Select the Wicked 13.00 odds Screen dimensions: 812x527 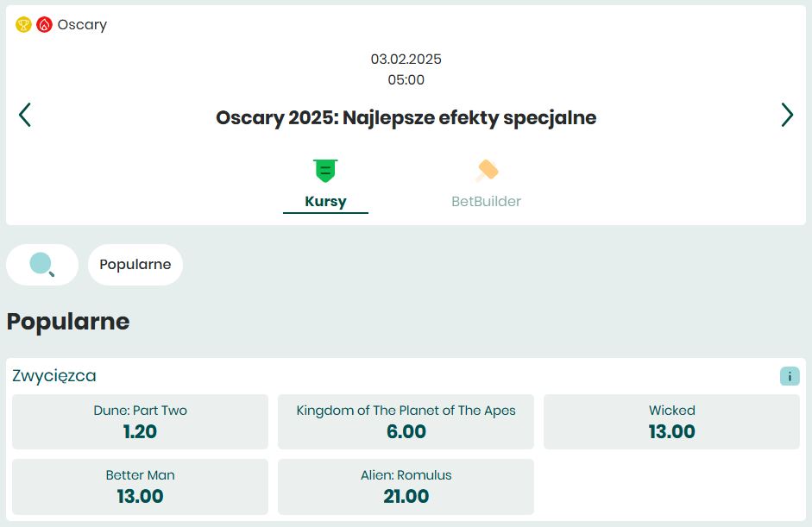pos(671,422)
